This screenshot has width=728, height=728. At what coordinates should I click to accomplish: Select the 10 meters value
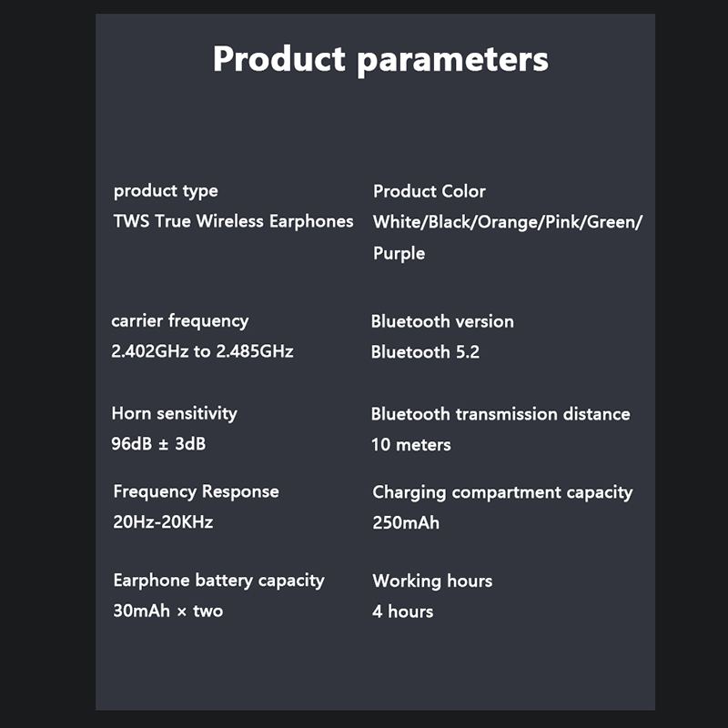[x=411, y=445]
